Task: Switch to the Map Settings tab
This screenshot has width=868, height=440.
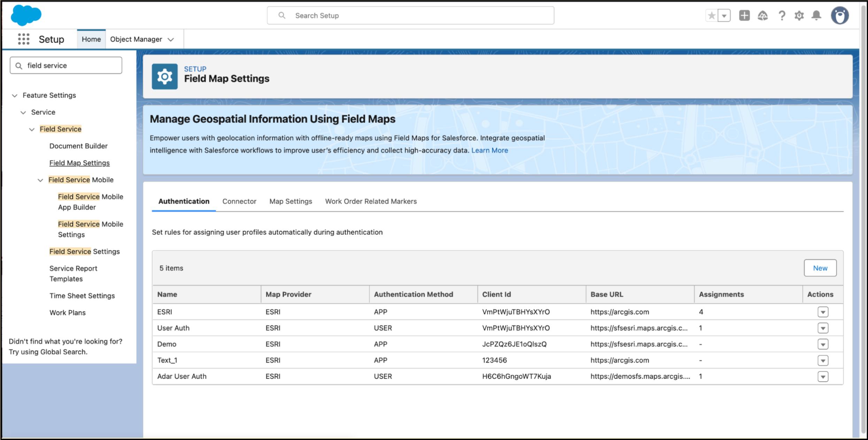Action: [291, 202]
